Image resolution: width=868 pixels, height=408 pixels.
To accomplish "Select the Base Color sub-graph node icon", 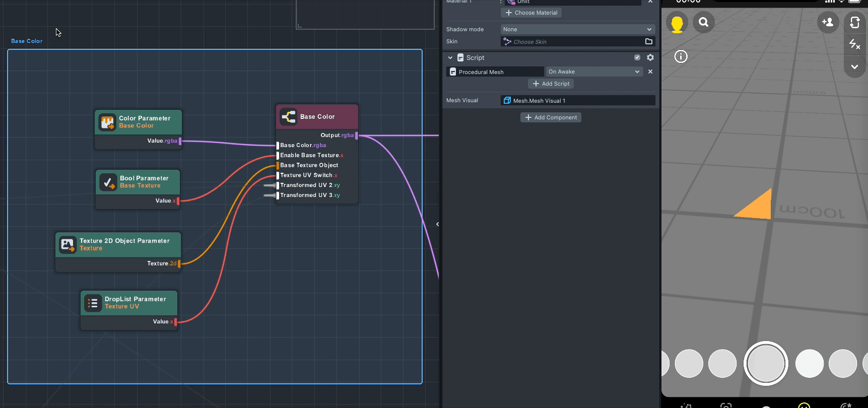I will (x=289, y=117).
